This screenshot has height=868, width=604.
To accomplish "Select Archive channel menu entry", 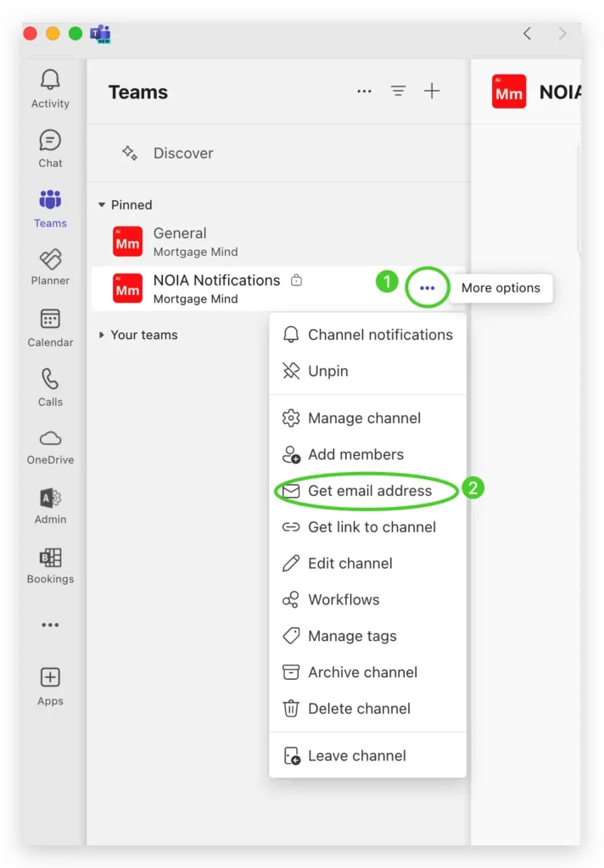I will click(x=362, y=672).
